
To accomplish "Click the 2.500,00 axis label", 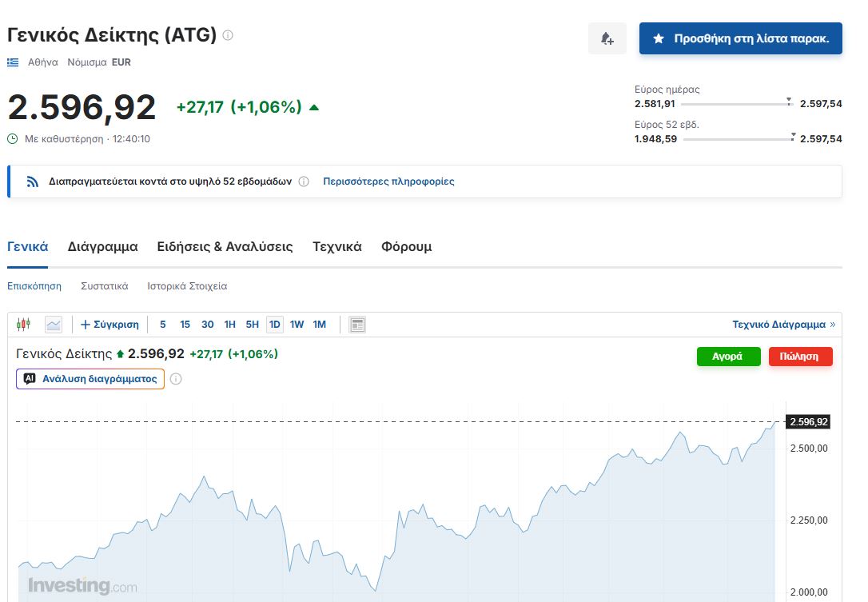I will (809, 449).
